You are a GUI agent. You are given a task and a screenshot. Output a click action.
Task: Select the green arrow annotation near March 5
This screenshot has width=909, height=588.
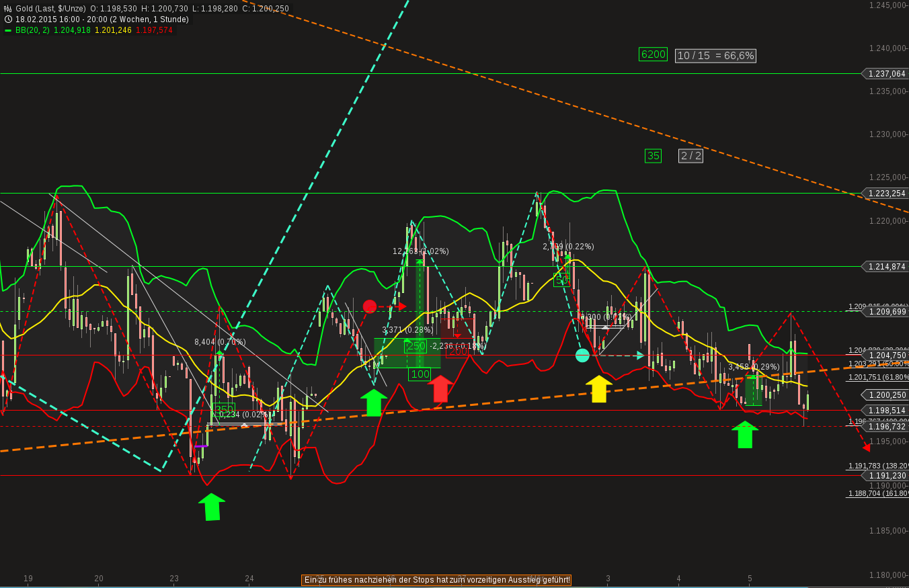pyautogui.click(x=745, y=435)
